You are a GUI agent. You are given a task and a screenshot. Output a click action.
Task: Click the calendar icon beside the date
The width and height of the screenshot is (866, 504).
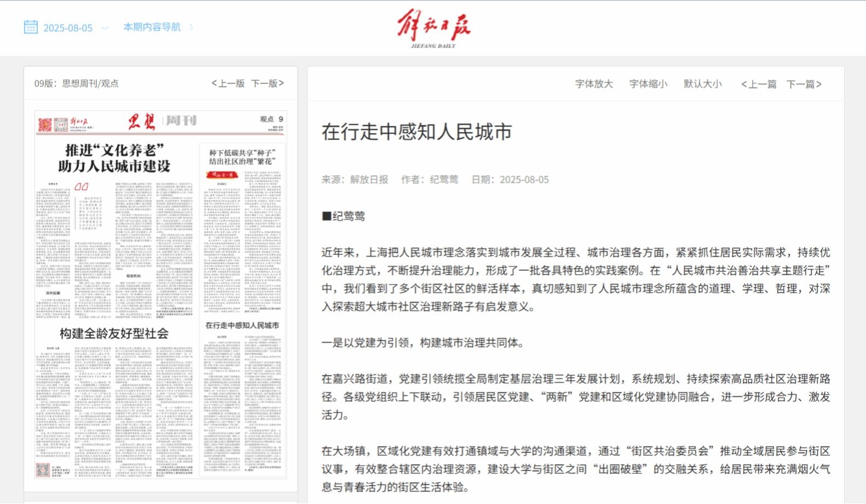31,27
